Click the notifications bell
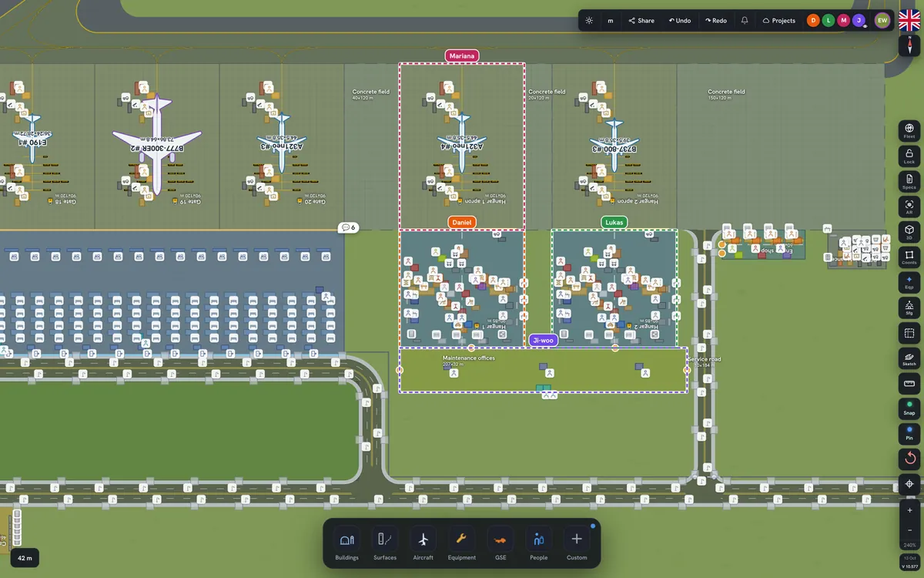The height and width of the screenshot is (578, 924). pyautogui.click(x=745, y=21)
